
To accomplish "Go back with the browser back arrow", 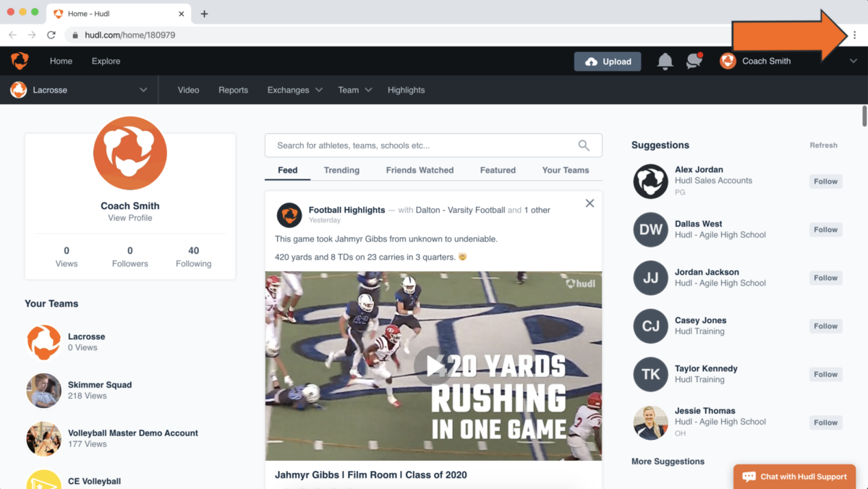I will pos(13,35).
